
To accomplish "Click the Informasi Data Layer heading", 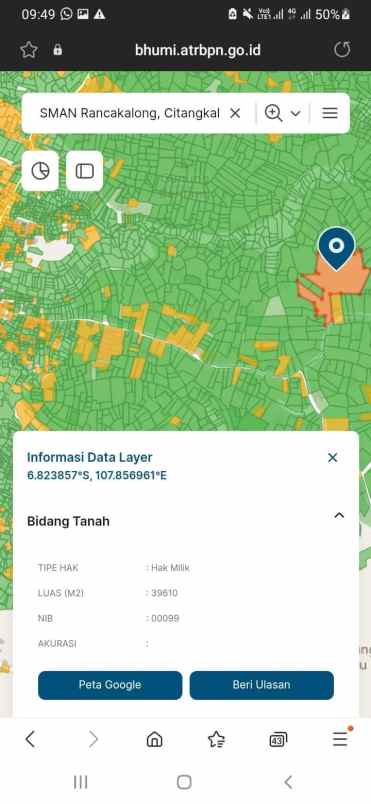I will click(90, 457).
